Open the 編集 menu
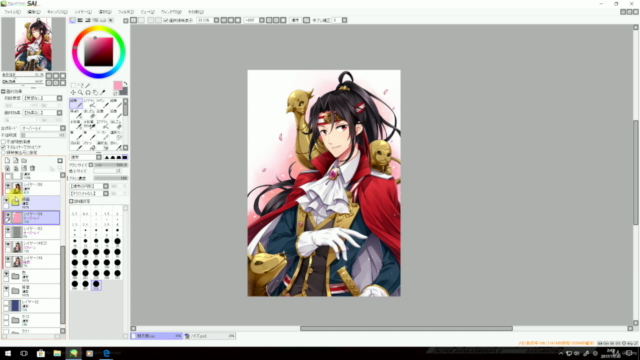Image resolution: width=640 pixels, height=360 pixels. (x=34, y=12)
